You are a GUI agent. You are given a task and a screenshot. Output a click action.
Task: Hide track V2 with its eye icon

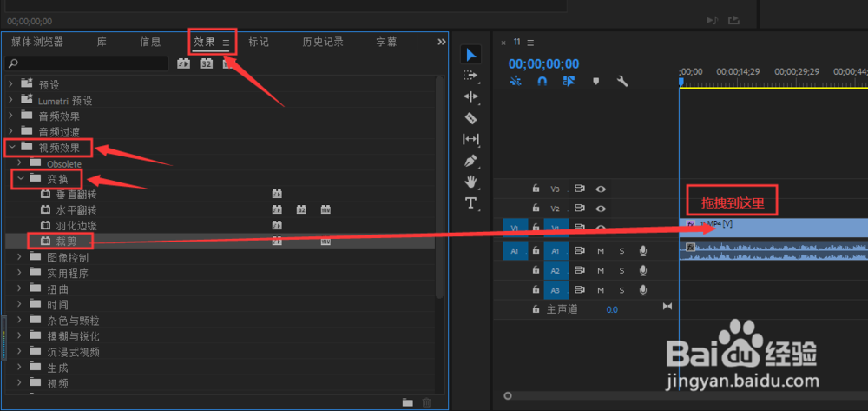[x=601, y=209]
